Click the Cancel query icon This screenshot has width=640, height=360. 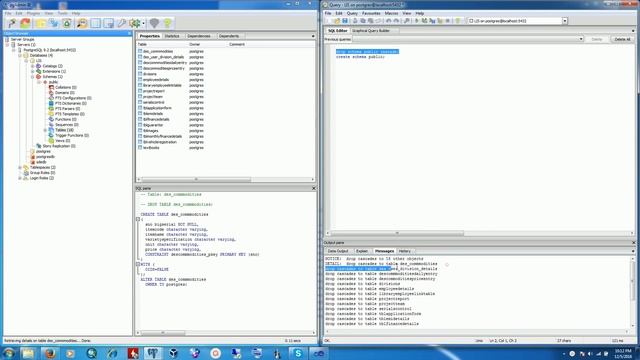(x=448, y=21)
